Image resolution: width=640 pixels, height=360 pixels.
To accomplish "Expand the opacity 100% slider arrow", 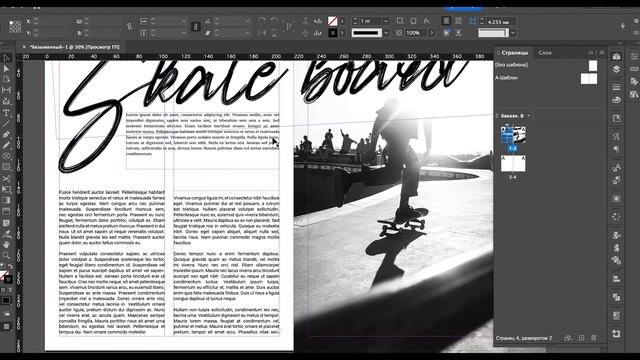I will [432, 33].
